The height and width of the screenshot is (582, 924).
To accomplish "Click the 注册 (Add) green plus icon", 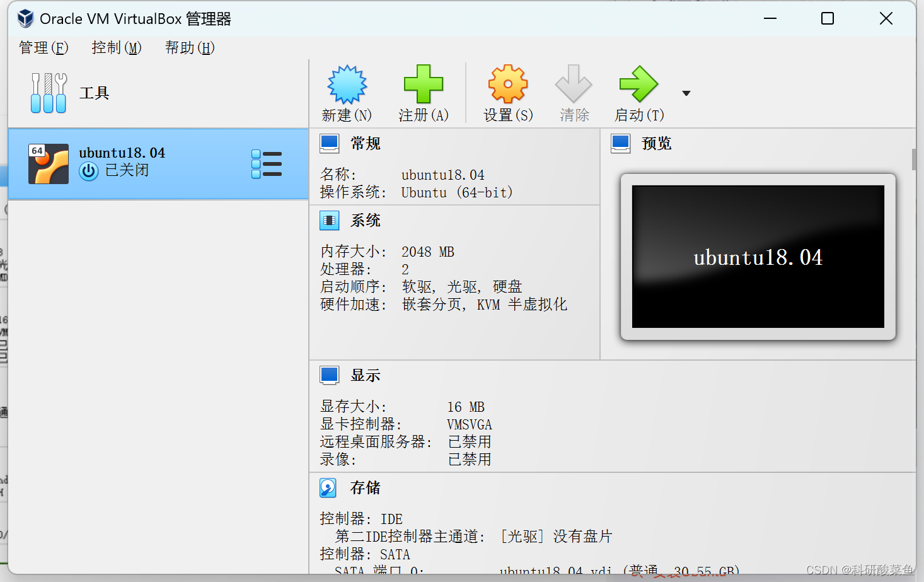I will point(424,84).
